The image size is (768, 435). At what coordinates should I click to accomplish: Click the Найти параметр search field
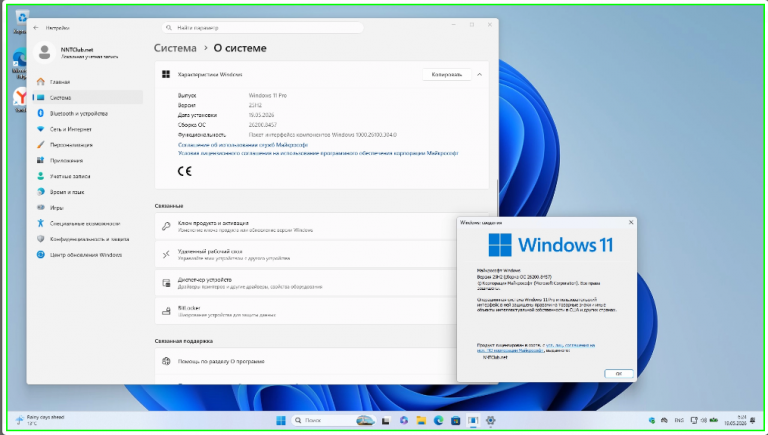[x=263, y=28]
